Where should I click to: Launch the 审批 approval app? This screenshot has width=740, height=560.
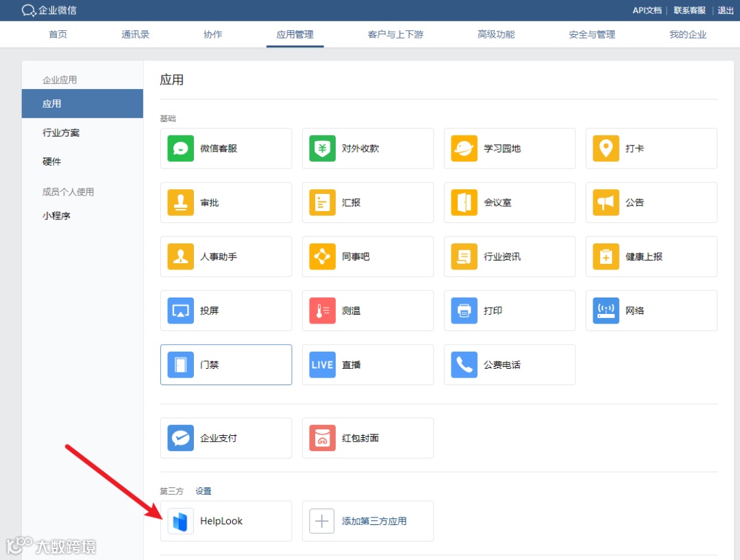click(x=226, y=202)
